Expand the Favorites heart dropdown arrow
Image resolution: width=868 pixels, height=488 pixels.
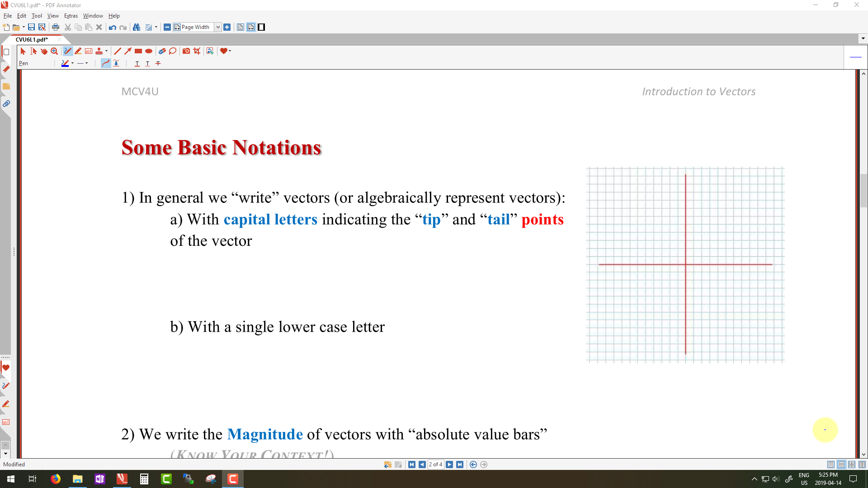coord(230,51)
